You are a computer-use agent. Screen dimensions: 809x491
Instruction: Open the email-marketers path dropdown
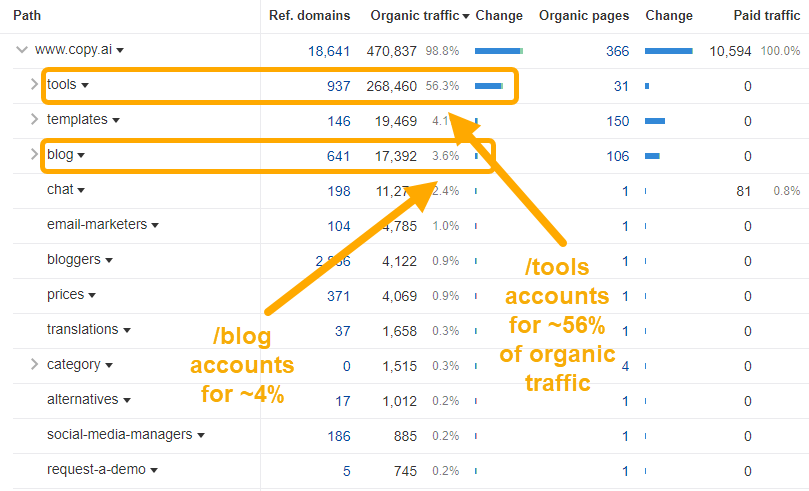click(154, 225)
